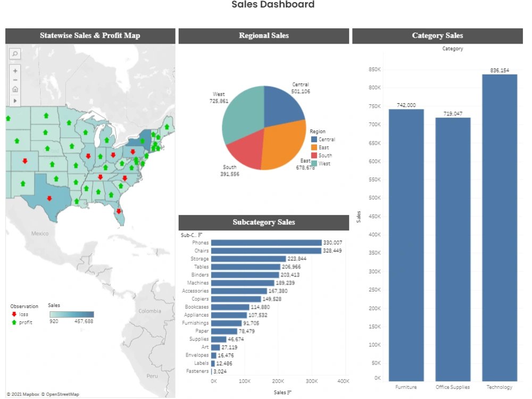532x399 pixels.
Task: Select the map search magnifier tool
Action: click(14, 54)
